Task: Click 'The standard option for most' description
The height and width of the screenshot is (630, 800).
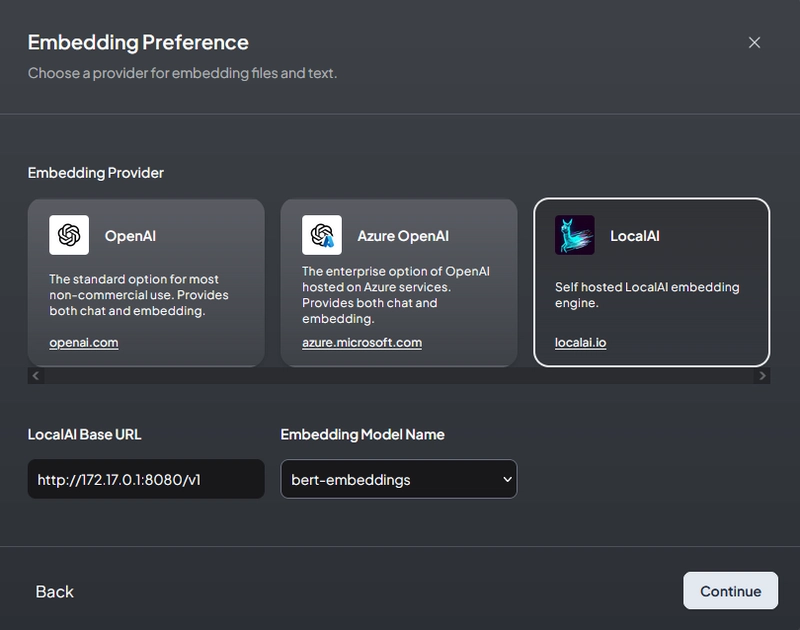Action: 139,295
